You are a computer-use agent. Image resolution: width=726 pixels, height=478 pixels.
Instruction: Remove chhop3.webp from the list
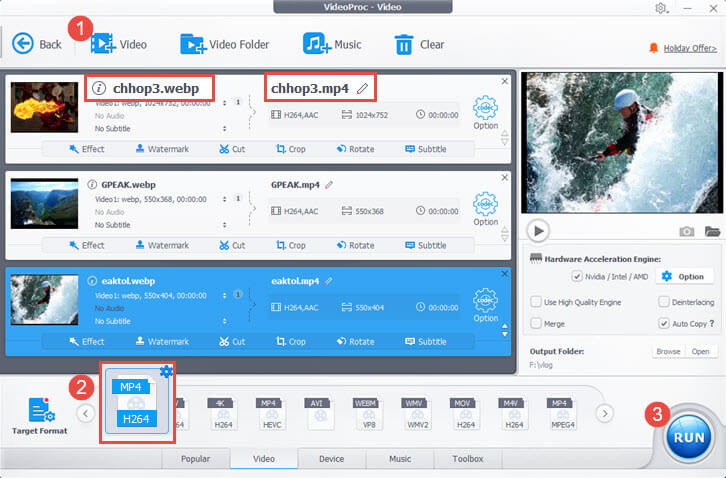(x=505, y=81)
